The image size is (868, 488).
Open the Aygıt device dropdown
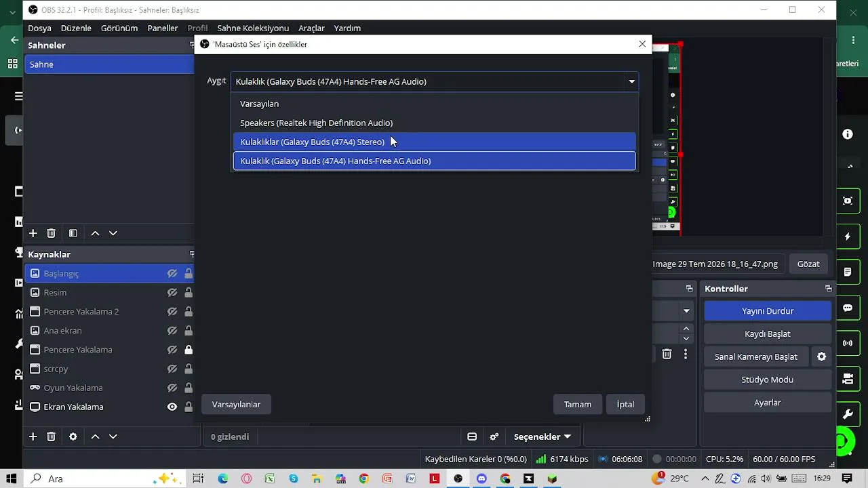point(435,81)
